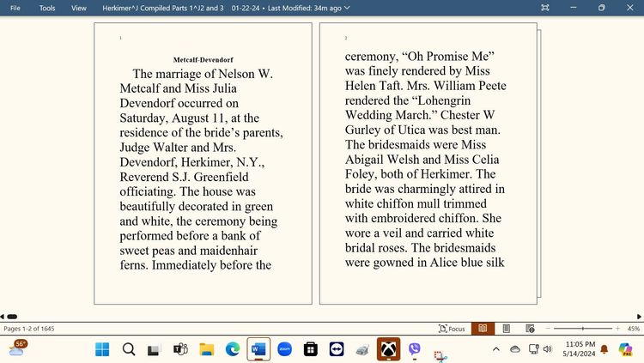Click the Word icon in the taskbar
Viewport: 644px width, 363px height.
click(258, 349)
